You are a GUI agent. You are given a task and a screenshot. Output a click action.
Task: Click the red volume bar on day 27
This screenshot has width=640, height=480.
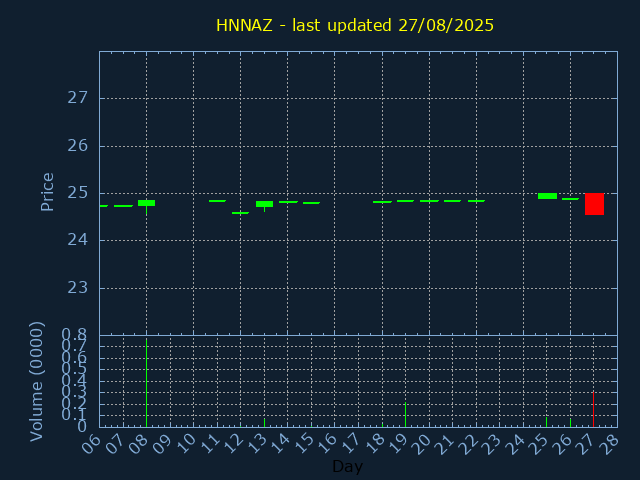(x=593, y=409)
